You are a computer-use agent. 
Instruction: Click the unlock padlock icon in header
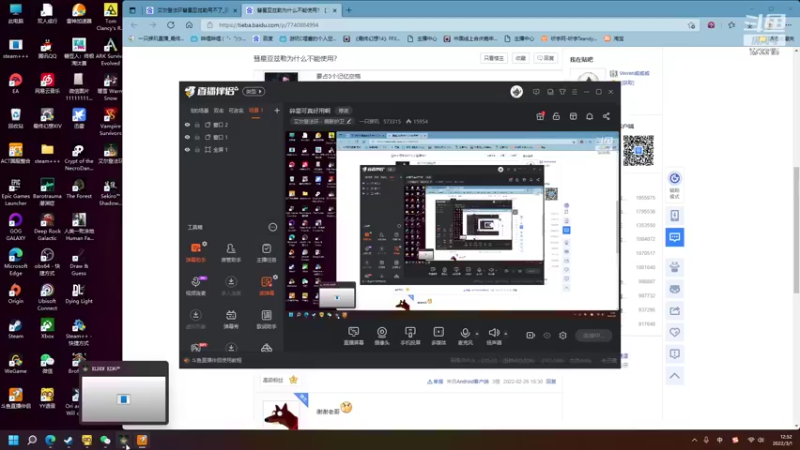556,116
